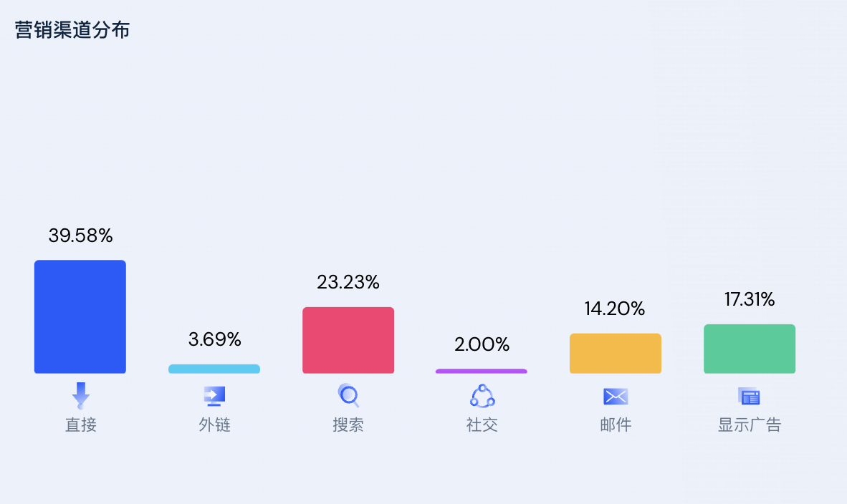The height and width of the screenshot is (504, 847).
Task: Click the 营销渠道分布 chart title
Action: (x=72, y=29)
